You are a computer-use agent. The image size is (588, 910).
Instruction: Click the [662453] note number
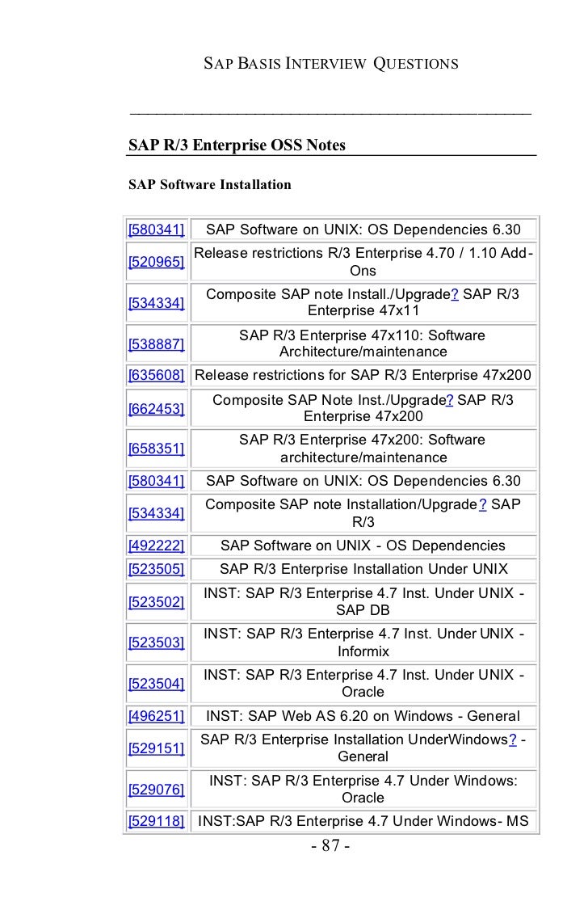[x=156, y=409]
